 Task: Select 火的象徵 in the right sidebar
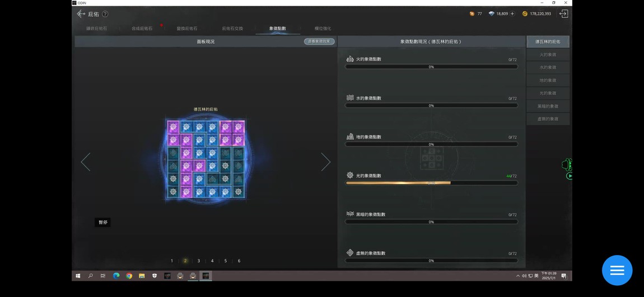pyautogui.click(x=548, y=55)
